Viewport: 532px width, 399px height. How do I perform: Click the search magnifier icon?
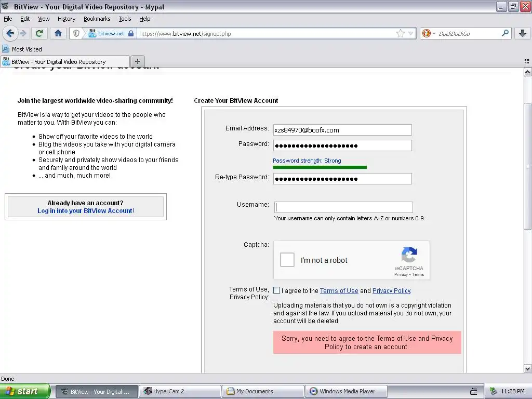pyautogui.click(x=505, y=33)
